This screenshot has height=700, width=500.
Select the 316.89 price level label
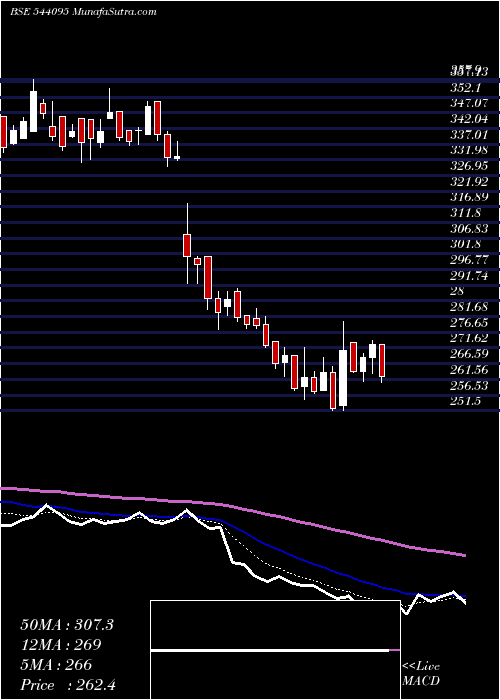point(469,197)
